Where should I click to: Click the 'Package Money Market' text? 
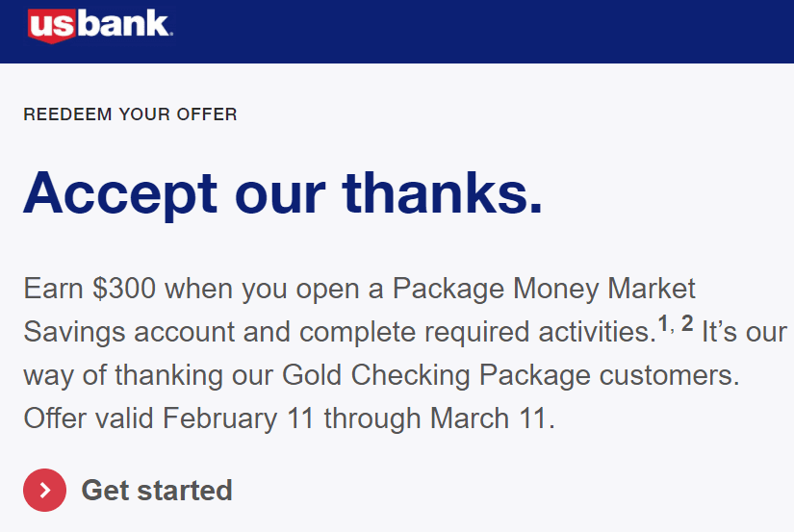click(x=544, y=290)
